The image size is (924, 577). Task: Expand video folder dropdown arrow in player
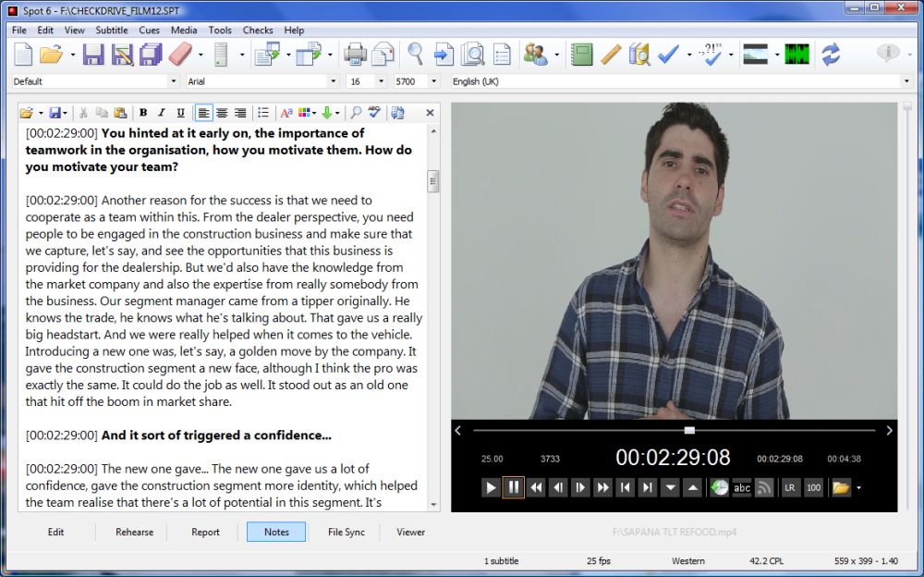click(858, 488)
